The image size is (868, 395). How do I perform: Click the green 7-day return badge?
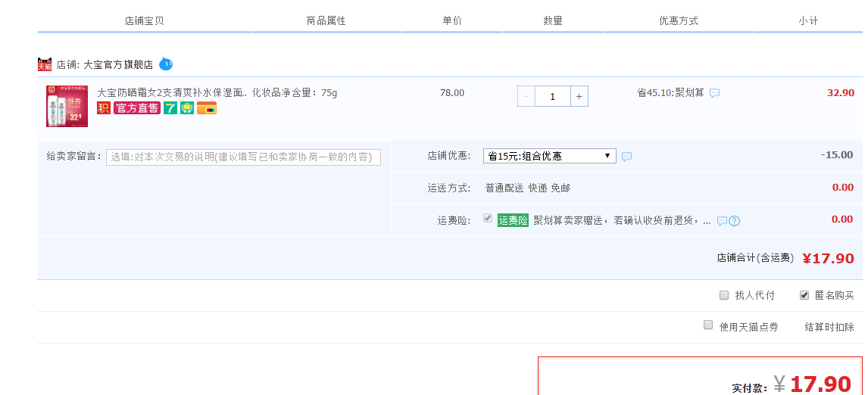170,108
